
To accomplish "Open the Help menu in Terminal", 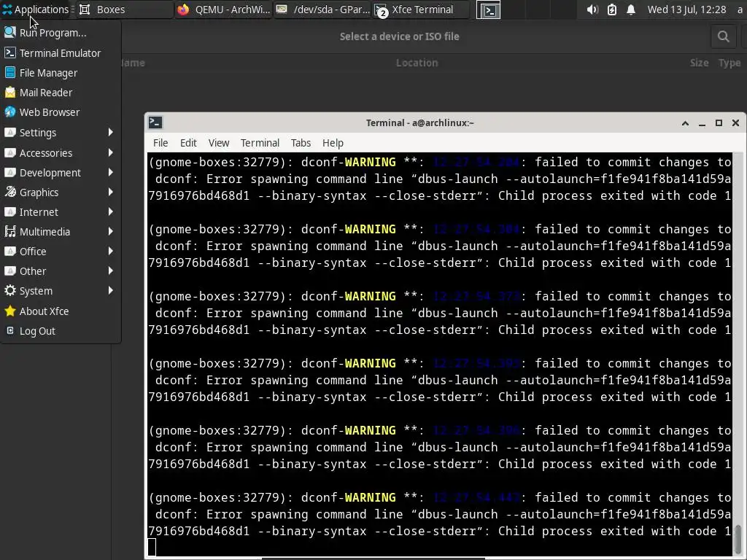I will [333, 143].
